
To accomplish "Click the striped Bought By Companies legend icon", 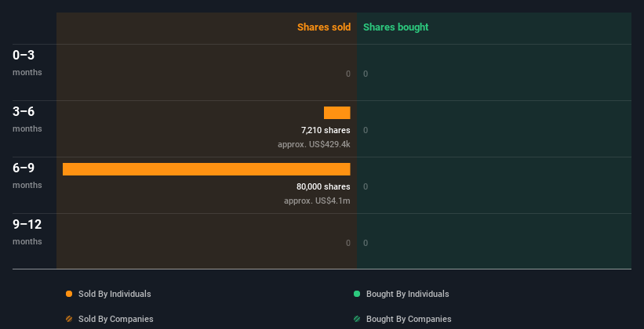I will [x=357, y=319].
